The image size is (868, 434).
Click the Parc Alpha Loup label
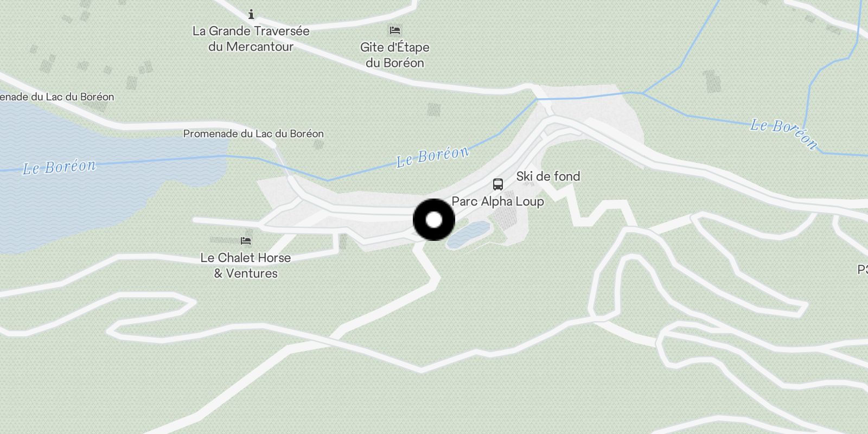[x=497, y=201]
